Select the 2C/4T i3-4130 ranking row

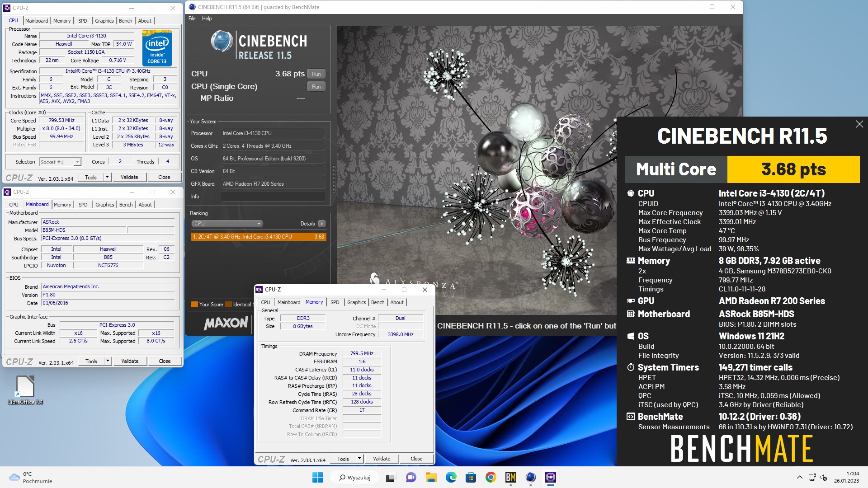(258, 237)
